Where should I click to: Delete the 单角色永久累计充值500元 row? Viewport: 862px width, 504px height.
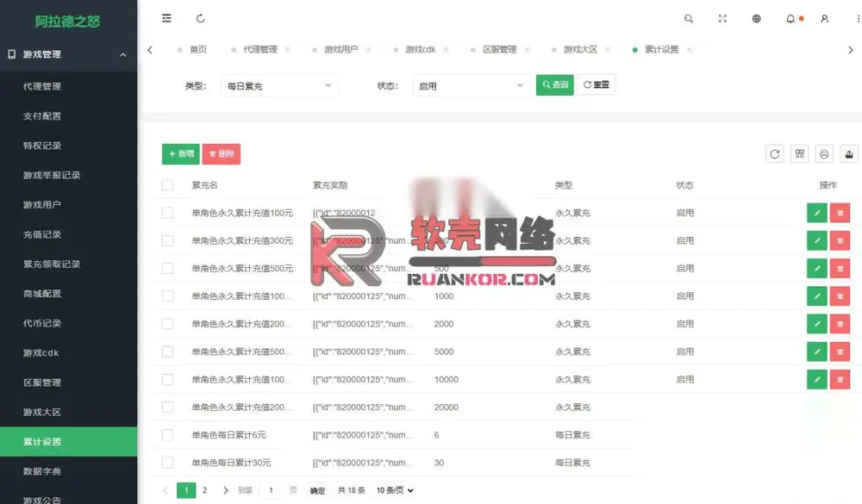point(840,268)
